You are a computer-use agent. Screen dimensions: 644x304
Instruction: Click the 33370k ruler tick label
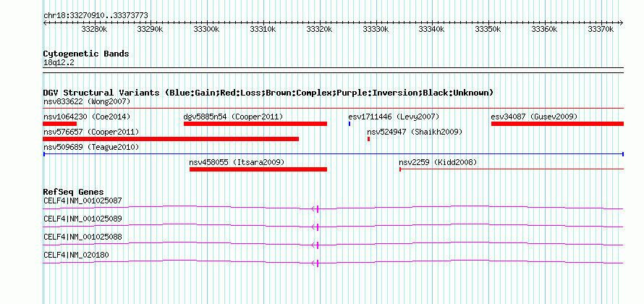tap(601, 29)
